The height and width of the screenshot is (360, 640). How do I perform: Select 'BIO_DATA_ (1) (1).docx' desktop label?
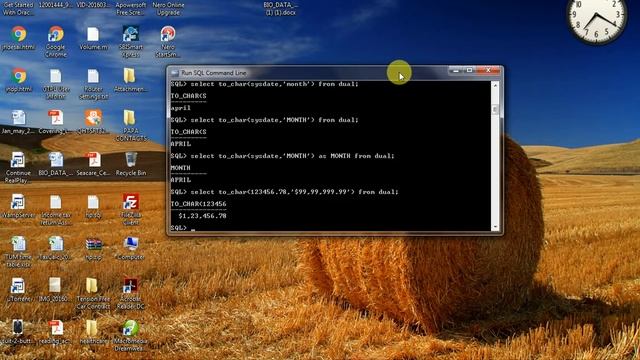click(x=280, y=9)
